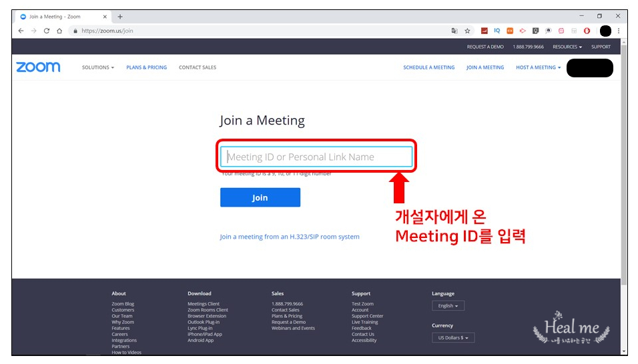Expand the Solutions menu
The height and width of the screenshot is (364, 638).
97,67
